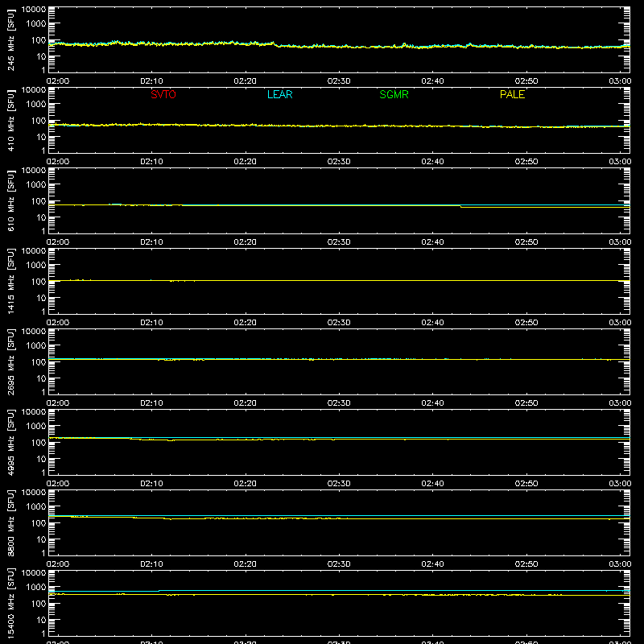
Task: Select the '4995 MHz [SFU]' axis title
Action: point(10,443)
